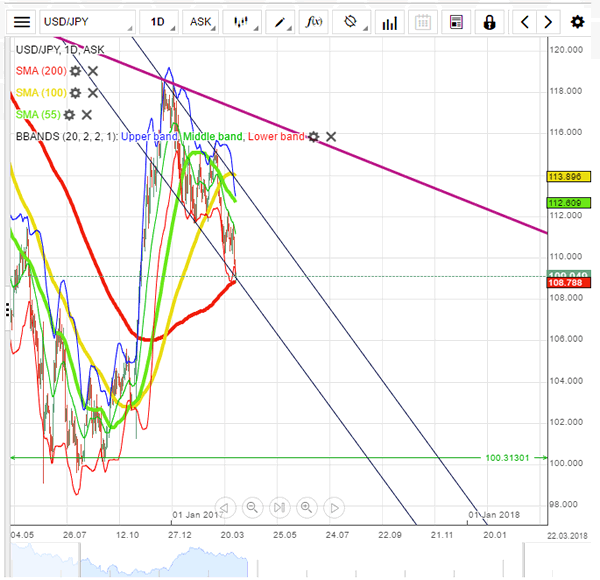Click the left-edge panel handle dots
The image size is (600, 580).
7,310
